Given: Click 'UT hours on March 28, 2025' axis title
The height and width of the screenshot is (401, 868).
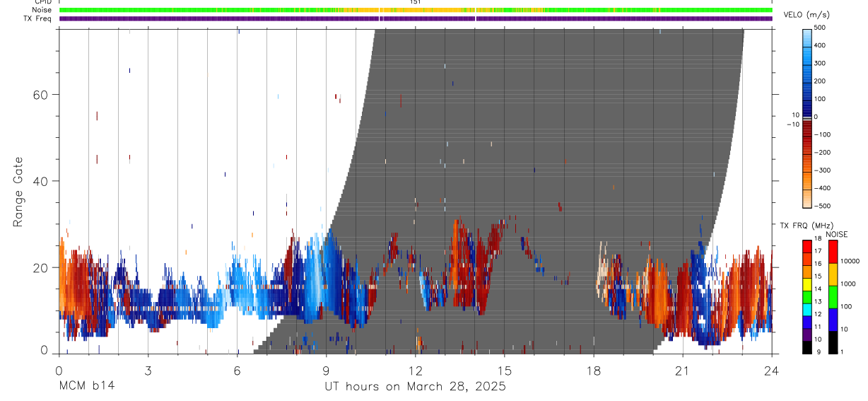Looking at the screenshot, I should click(415, 387).
